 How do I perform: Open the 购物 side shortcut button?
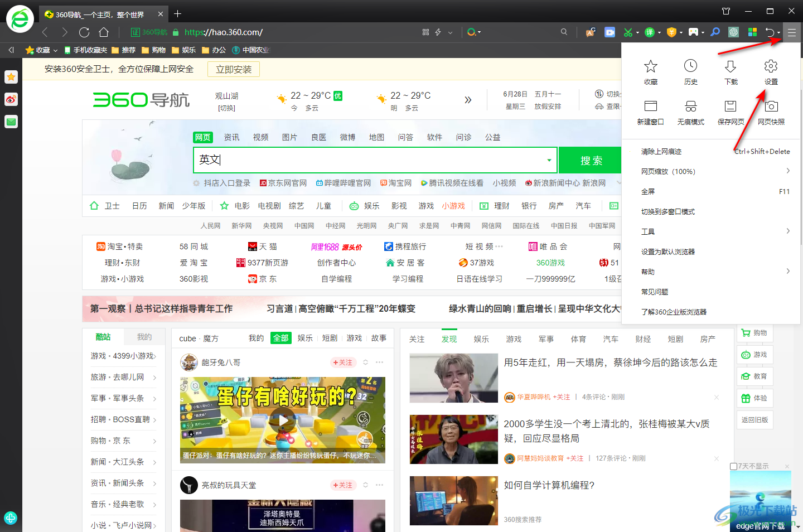pos(755,333)
